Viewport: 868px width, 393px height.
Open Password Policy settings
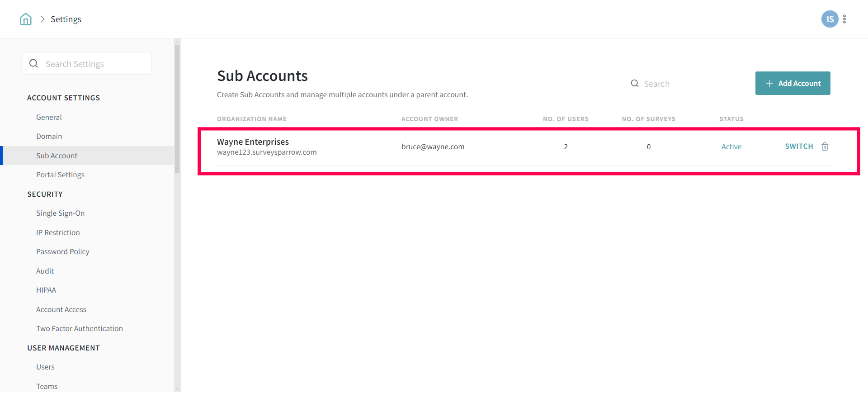coord(62,251)
